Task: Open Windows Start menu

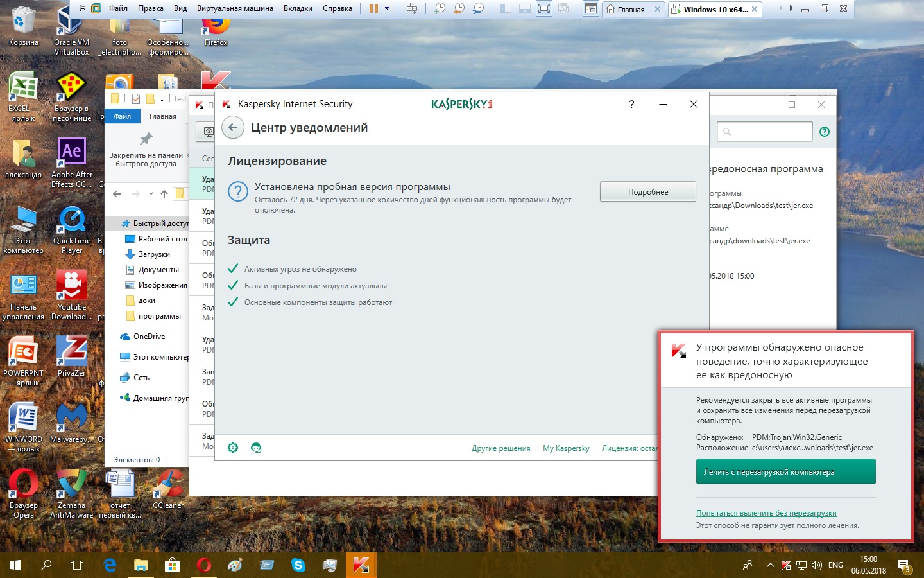Action: [x=15, y=565]
